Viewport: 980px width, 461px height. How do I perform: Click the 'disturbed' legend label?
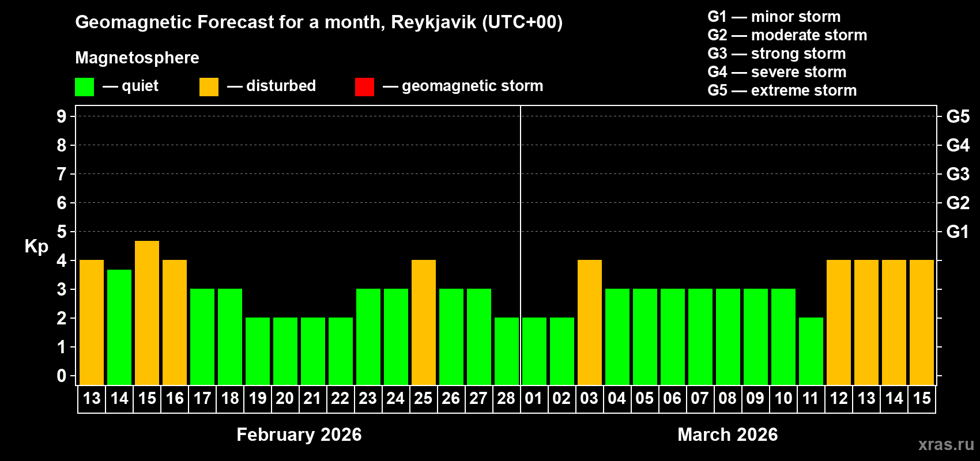click(281, 86)
